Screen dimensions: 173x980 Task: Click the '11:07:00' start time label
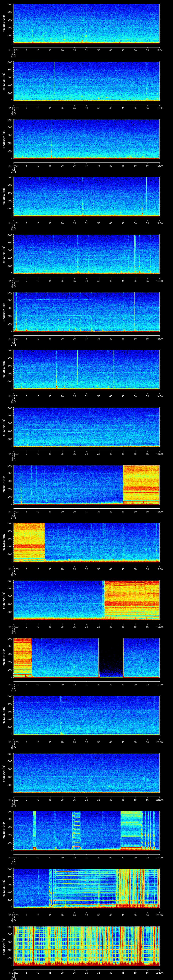click(x=13, y=50)
